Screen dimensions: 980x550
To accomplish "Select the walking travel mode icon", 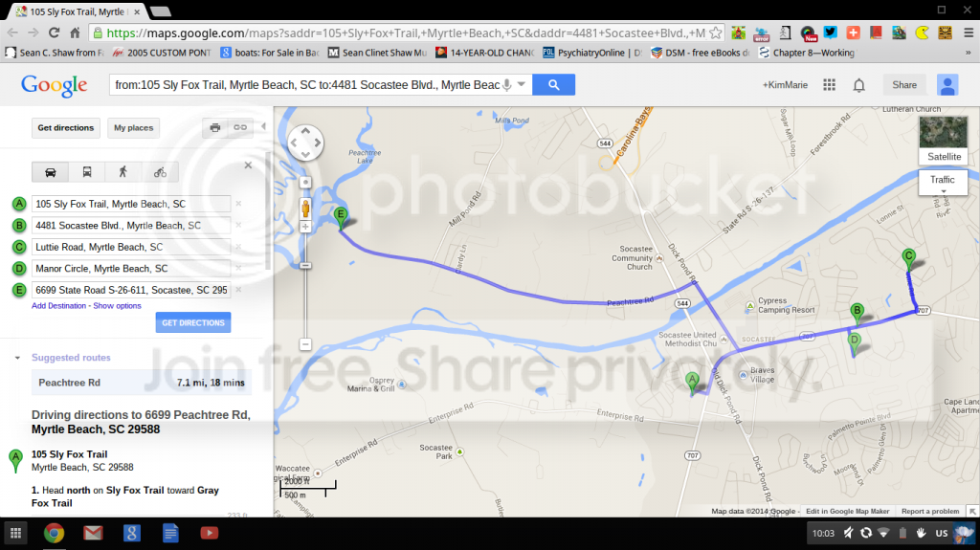I will tap(123, 172).
